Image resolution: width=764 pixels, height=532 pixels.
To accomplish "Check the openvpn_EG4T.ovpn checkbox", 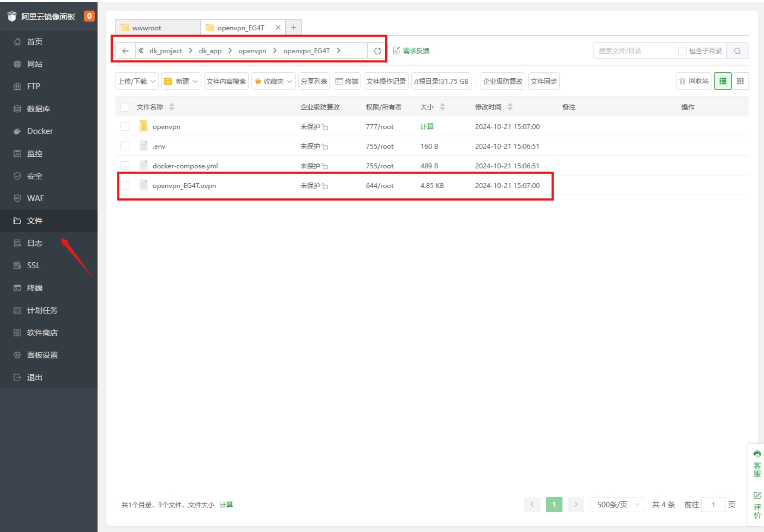I will coord(125,186).
